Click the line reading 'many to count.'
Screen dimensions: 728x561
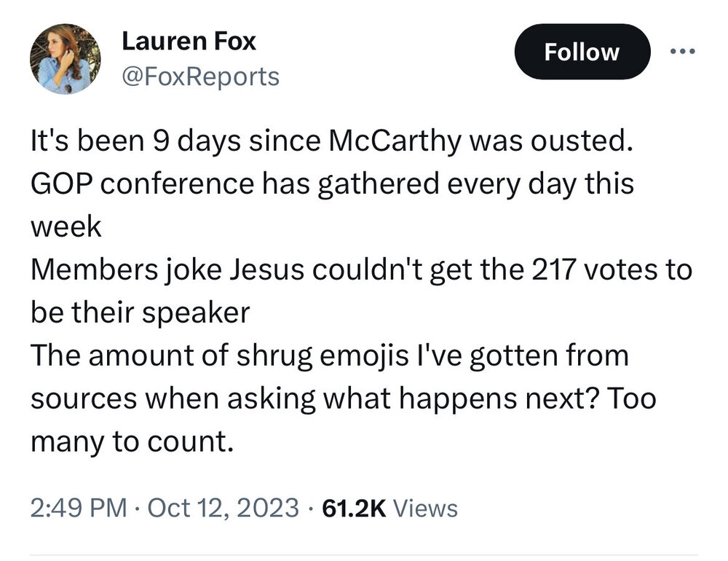click(132, 442)
